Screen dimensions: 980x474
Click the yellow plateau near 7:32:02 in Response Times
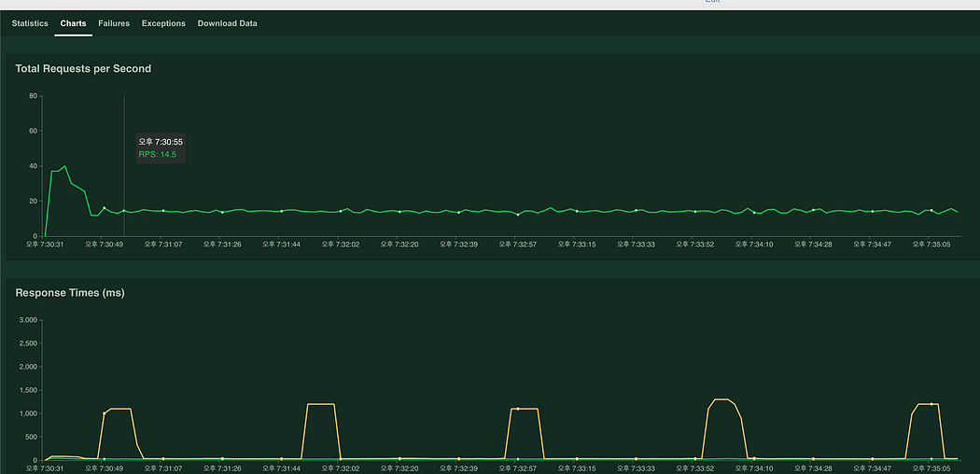(x=321, y=404)
